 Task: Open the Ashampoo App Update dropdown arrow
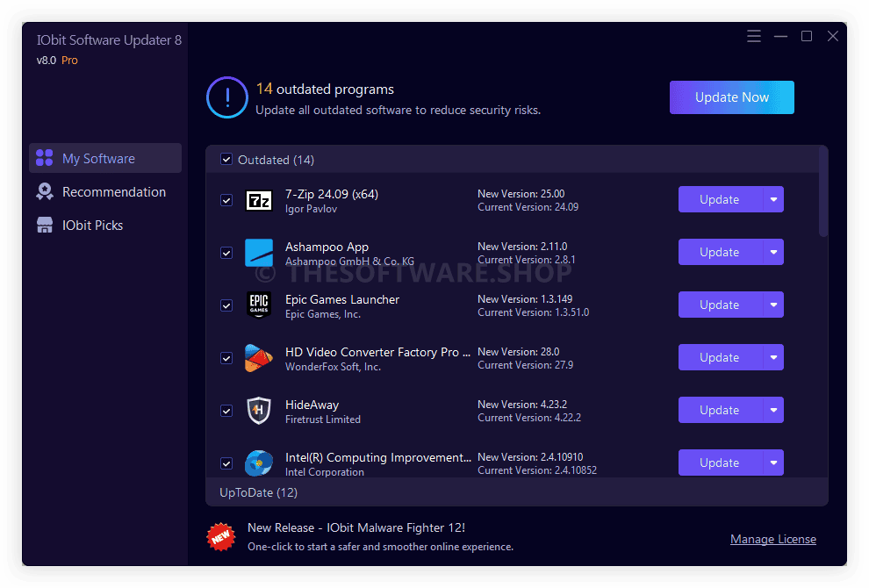coord(773,252)
